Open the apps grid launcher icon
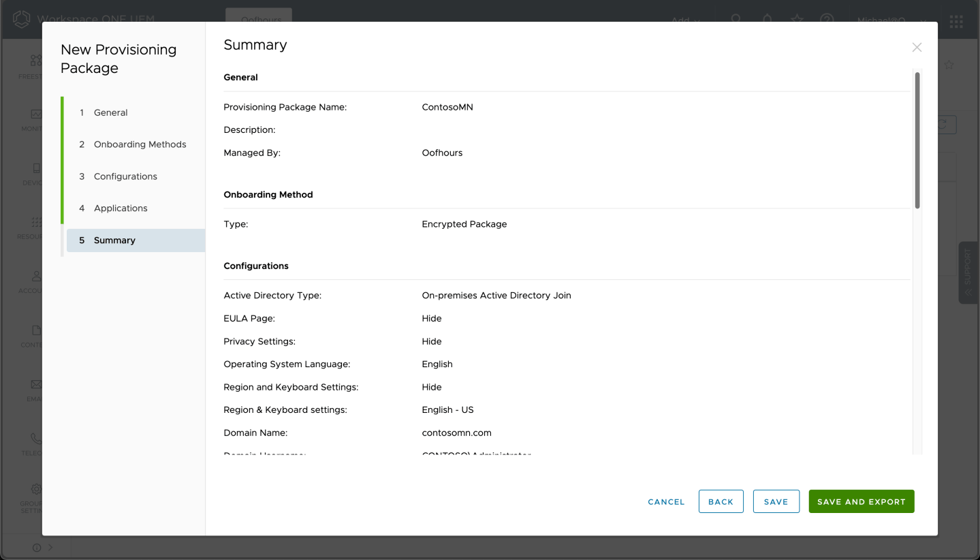Image resolution: width=980 pixels, height=560 pixels. coord(956,21)
